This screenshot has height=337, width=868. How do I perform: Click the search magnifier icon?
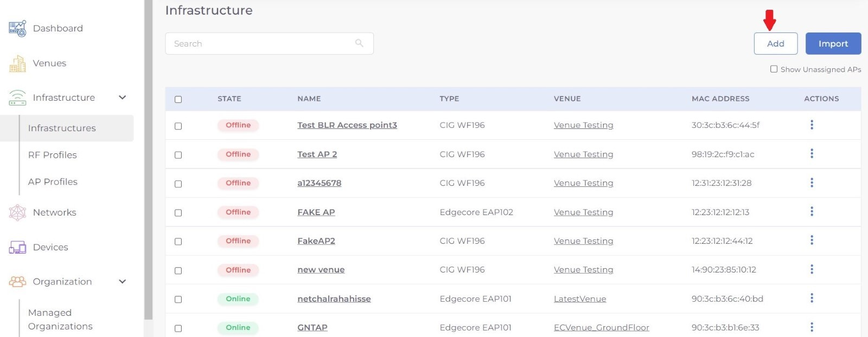click(x=359, y=43)
